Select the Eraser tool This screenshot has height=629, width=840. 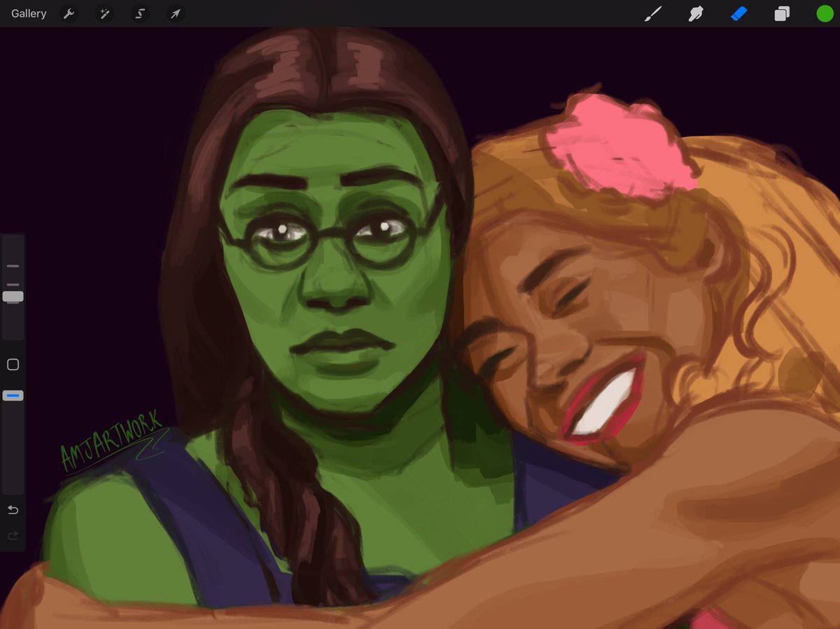point(738,13)
